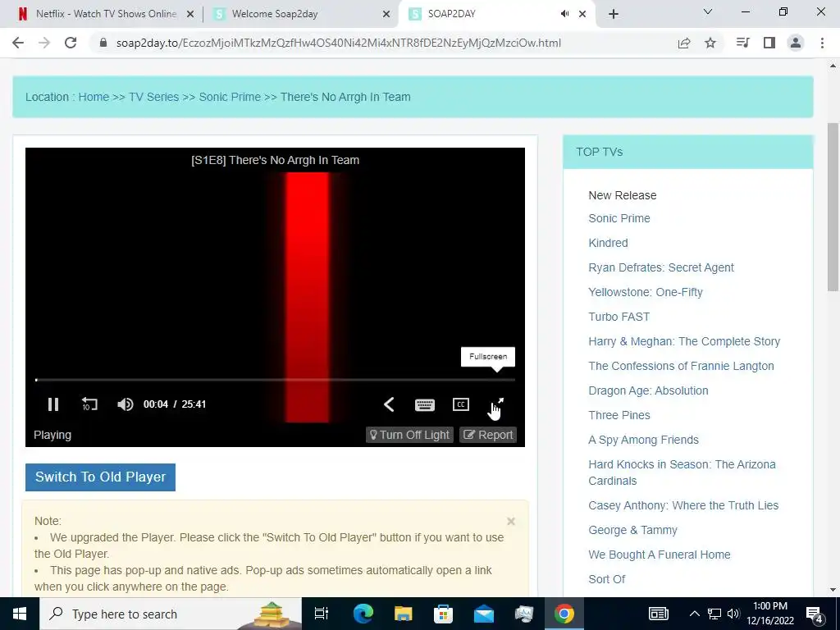Viewport: 840px width, 630px height.
Task: Open We Bought A Funeral Home
Action: tap(660, 555)
